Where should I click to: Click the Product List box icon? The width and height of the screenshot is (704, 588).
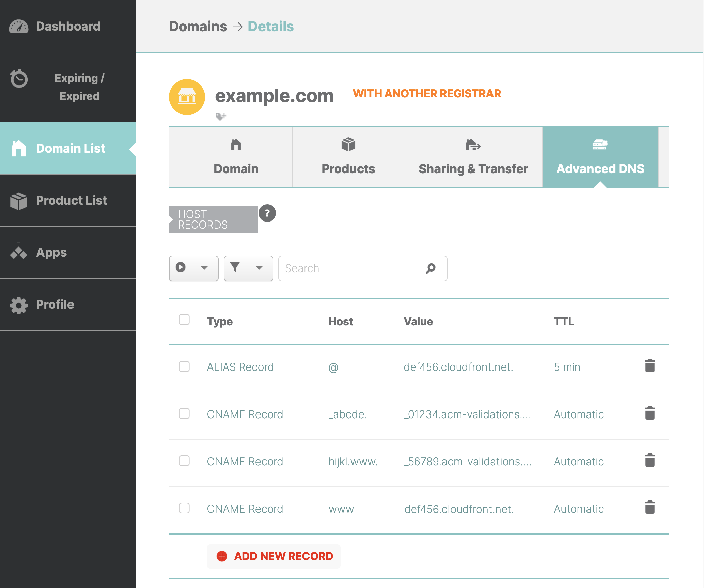pyautogui.click(x=19, y=200)
